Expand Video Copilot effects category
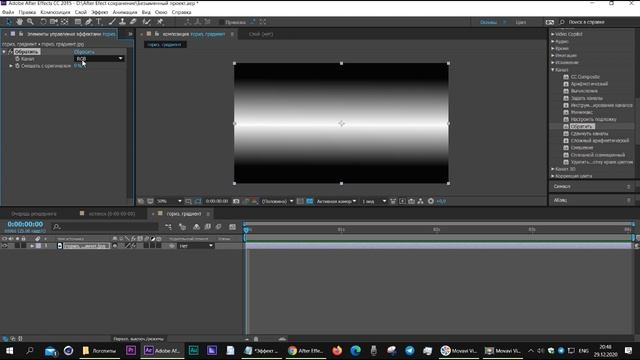640x360 pixels. pyautogui.click(x=553, y=34)
